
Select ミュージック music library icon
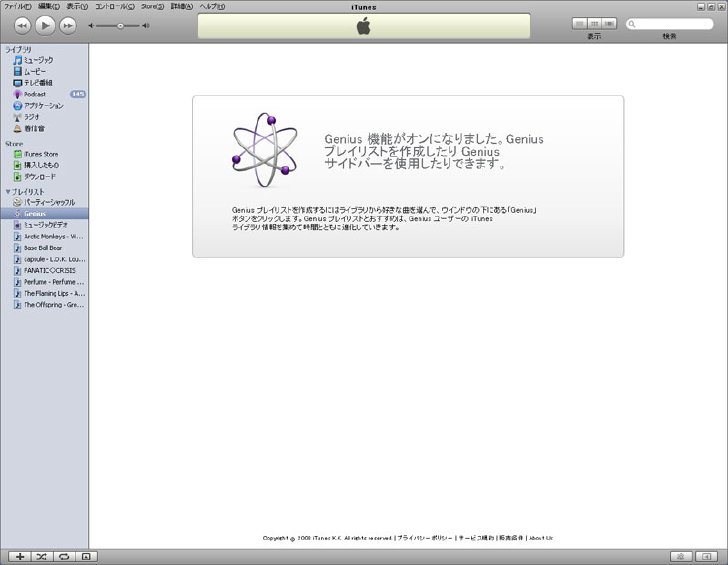click(18, 60)
